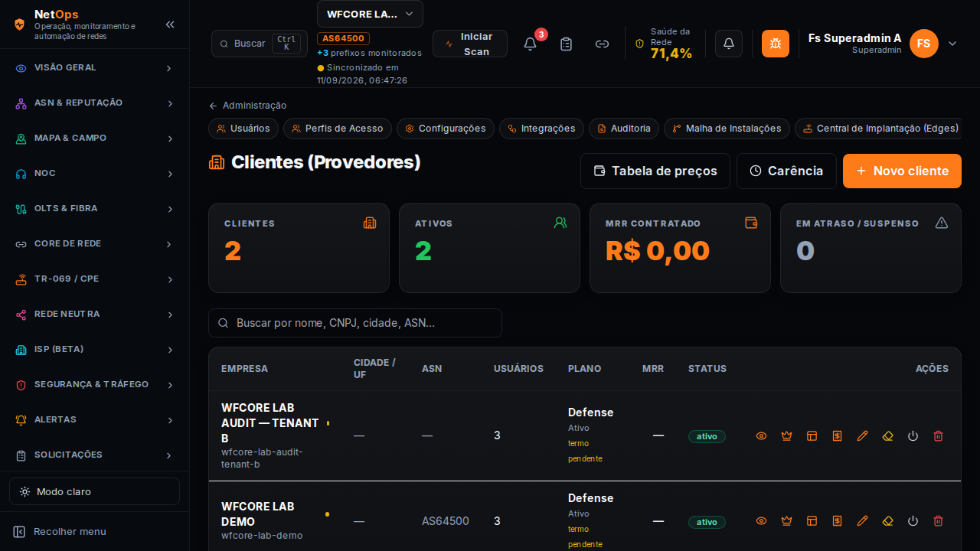Open billing dollar icon in WFCORE LAB AUDIT row
This screenshot has height=551, width=980.
point(837,435)
